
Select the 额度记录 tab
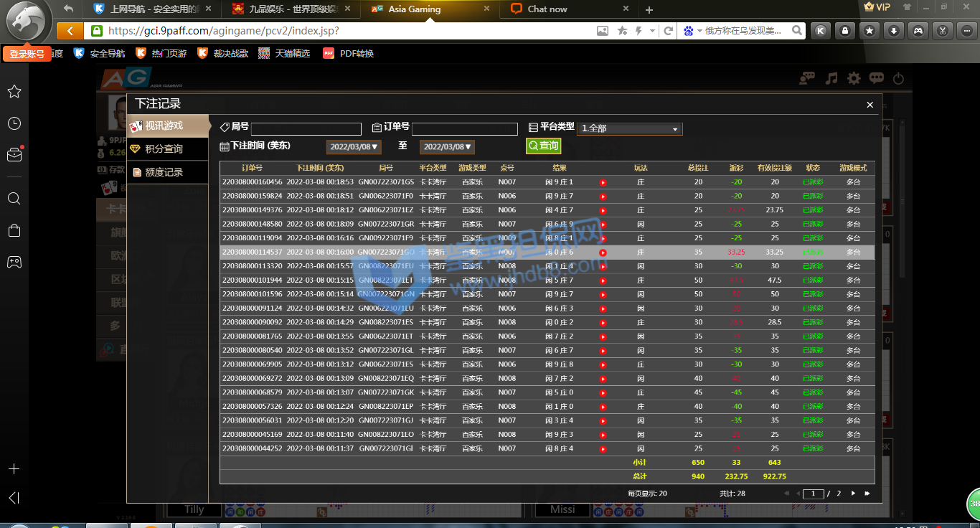pyautogui.click(x=164, y=172)
